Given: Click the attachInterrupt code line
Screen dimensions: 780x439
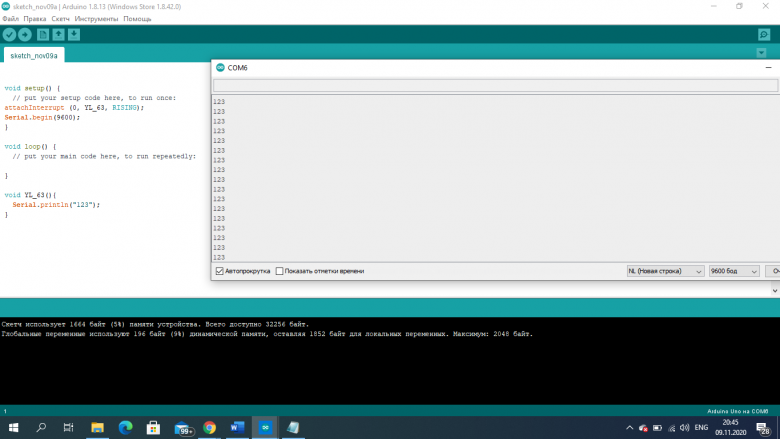Looking at the screenshot, I should tap(74, 107).
